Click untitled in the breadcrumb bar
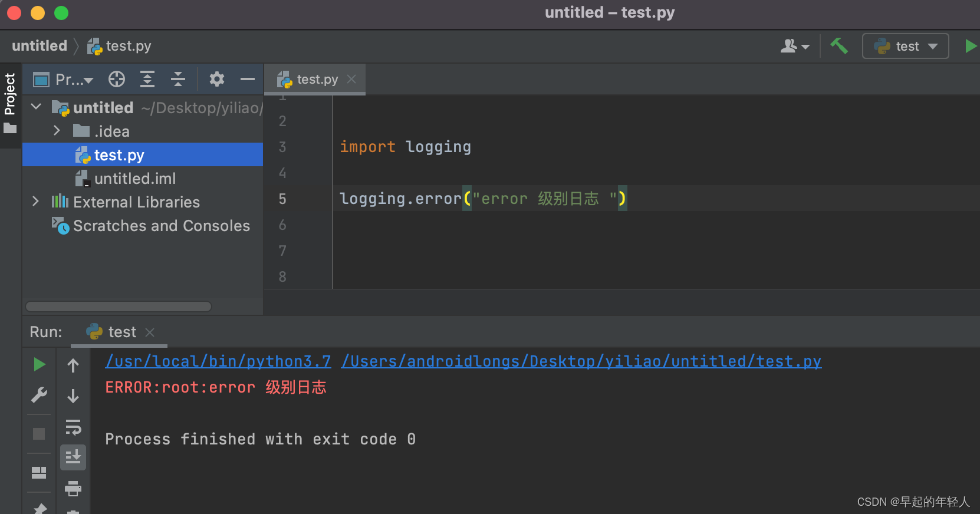 (40, 46)
